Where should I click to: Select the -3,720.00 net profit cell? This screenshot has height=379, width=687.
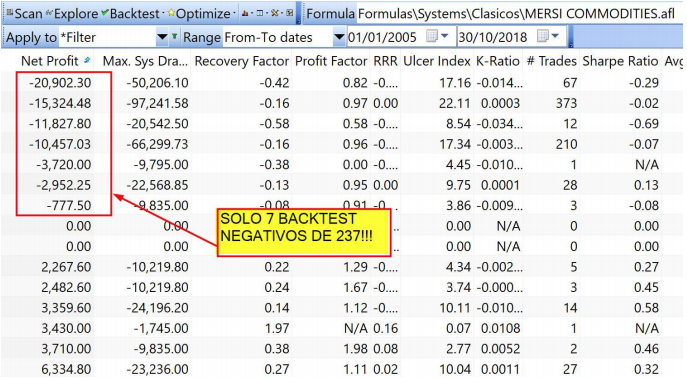64,165
